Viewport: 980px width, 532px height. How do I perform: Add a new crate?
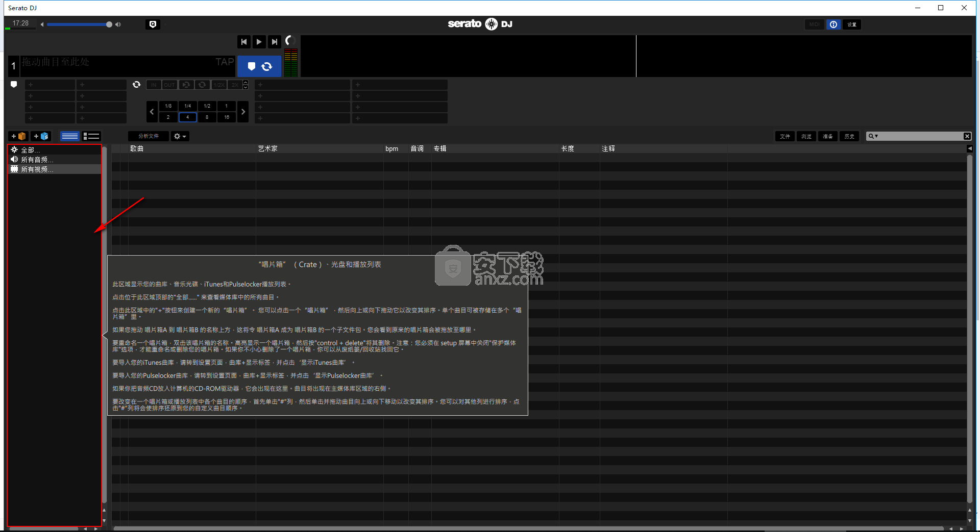(x=18, y=136)
